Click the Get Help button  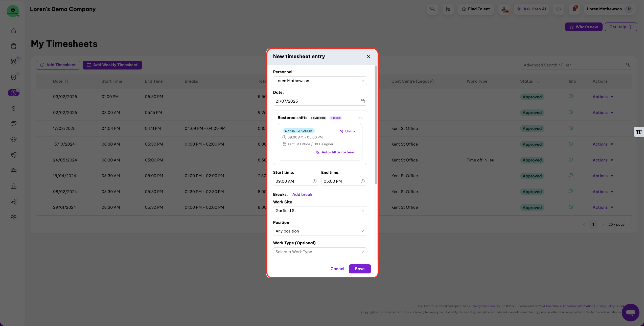pyautogui.click(x=621, y=27)
